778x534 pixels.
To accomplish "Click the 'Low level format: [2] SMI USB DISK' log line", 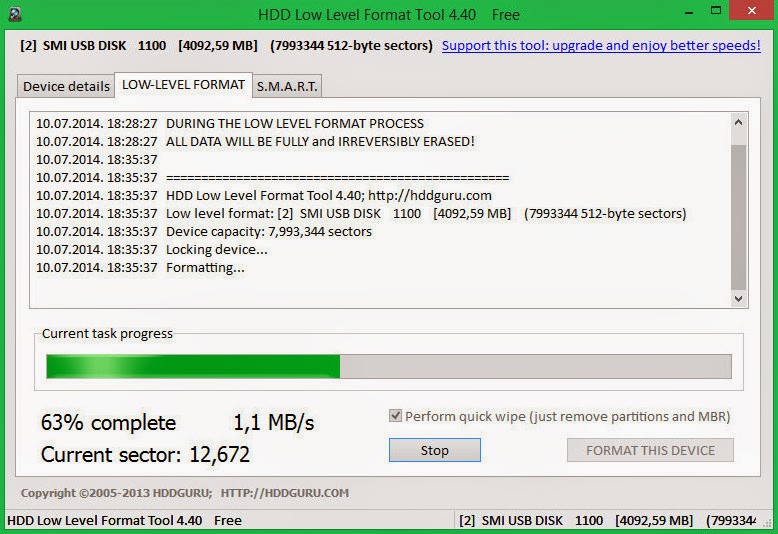I will tap(361, 213).
